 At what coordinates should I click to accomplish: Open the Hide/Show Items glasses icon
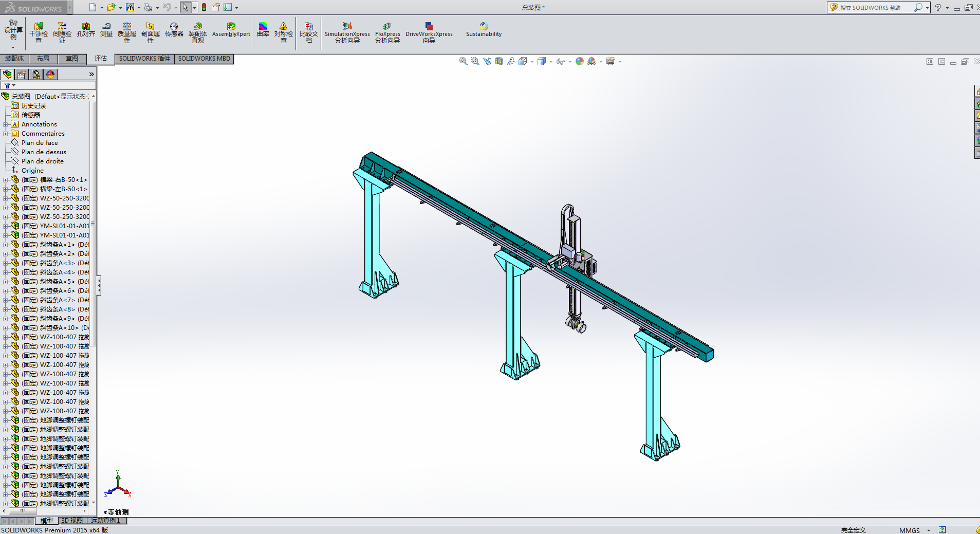pos(560,61)
